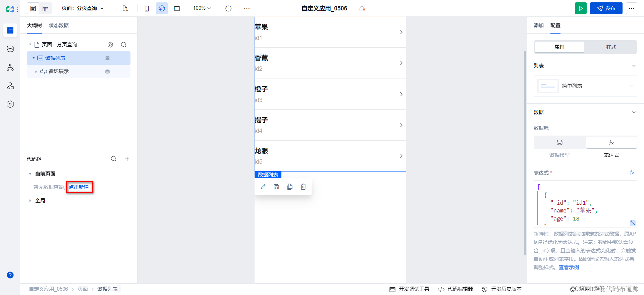This screenshot has width=644, height=295.
Task: Select mobile phone preview mode
Action: pyautogui.click(x=147, y=8)
